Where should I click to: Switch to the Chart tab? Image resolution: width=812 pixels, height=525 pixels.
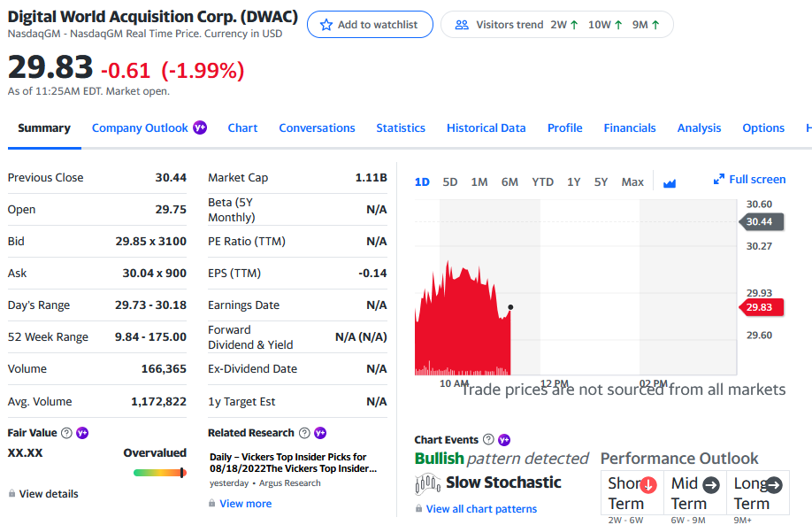click(x=242, y=128)
